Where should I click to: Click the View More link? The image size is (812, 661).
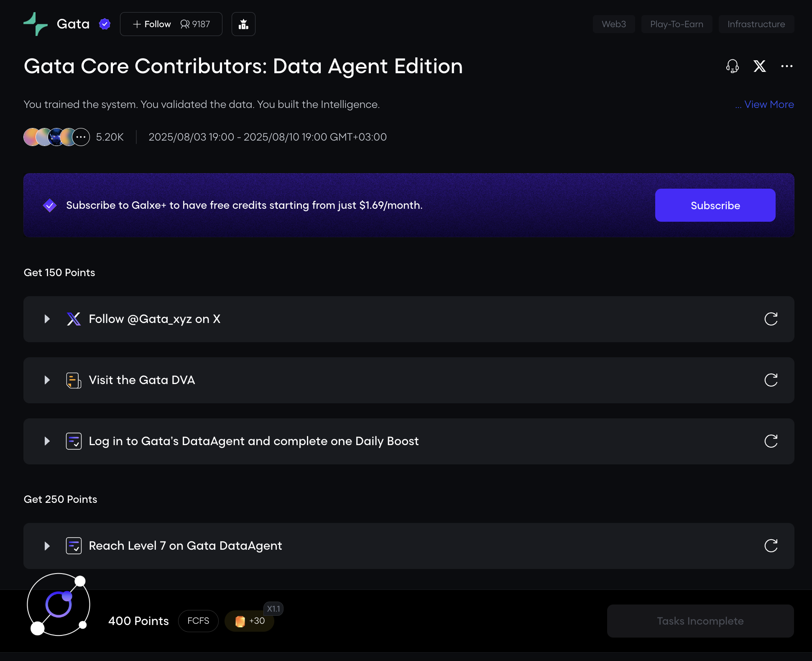(x=769, y=104)
